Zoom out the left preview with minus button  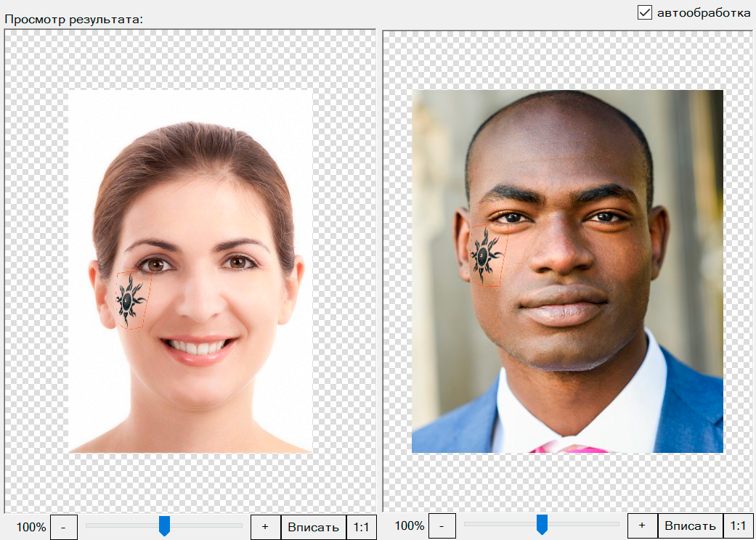click(64, 527)
